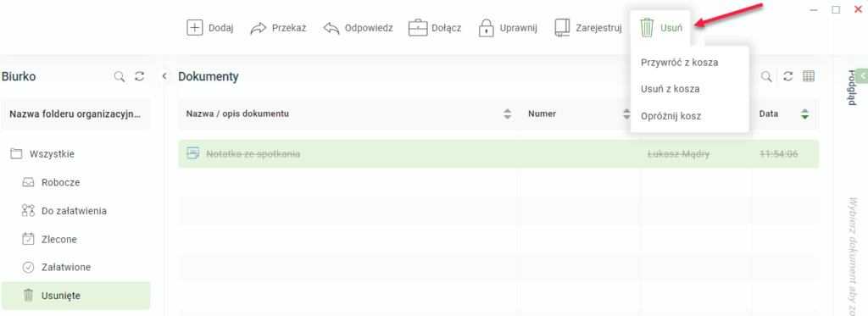Image resolution: width=868 pixels, height=316 pixels.
Task: Click the Dołącz toolbar label
Action: 447,28
